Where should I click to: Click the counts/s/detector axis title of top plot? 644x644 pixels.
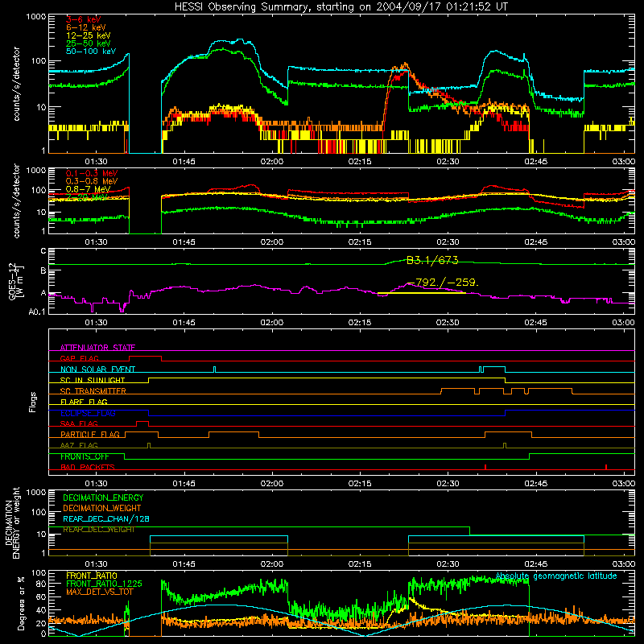16,84
